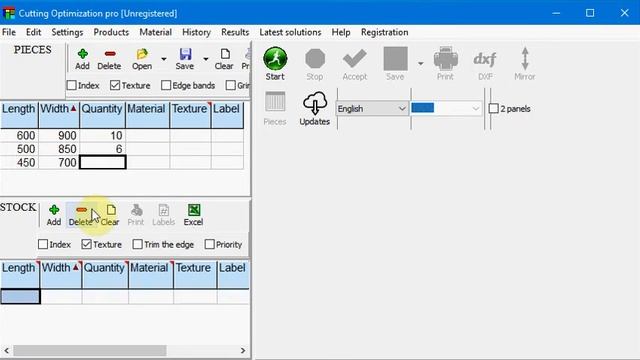
Task: Maximize the application window
Action: click(x=590, y=13)
